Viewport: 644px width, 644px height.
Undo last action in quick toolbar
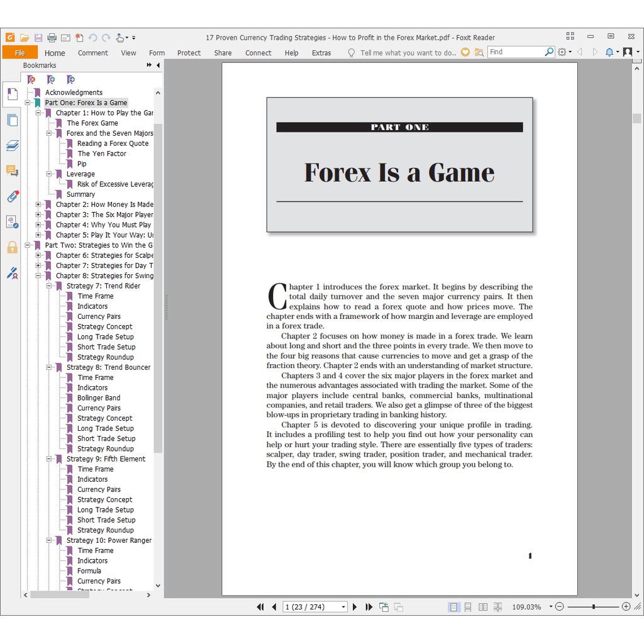pyautogui.click(x=93, y=38)
